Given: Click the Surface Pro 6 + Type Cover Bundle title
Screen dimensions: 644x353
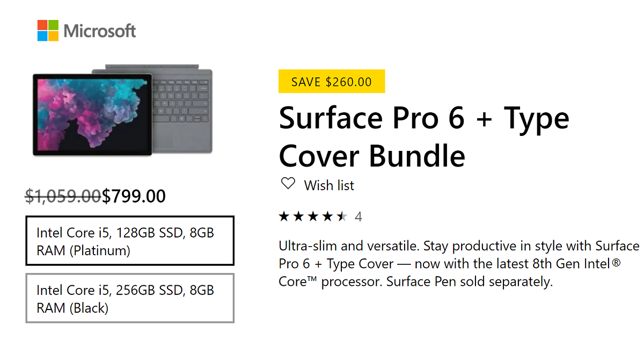Looking at the screenshot, I should [424, 136].
